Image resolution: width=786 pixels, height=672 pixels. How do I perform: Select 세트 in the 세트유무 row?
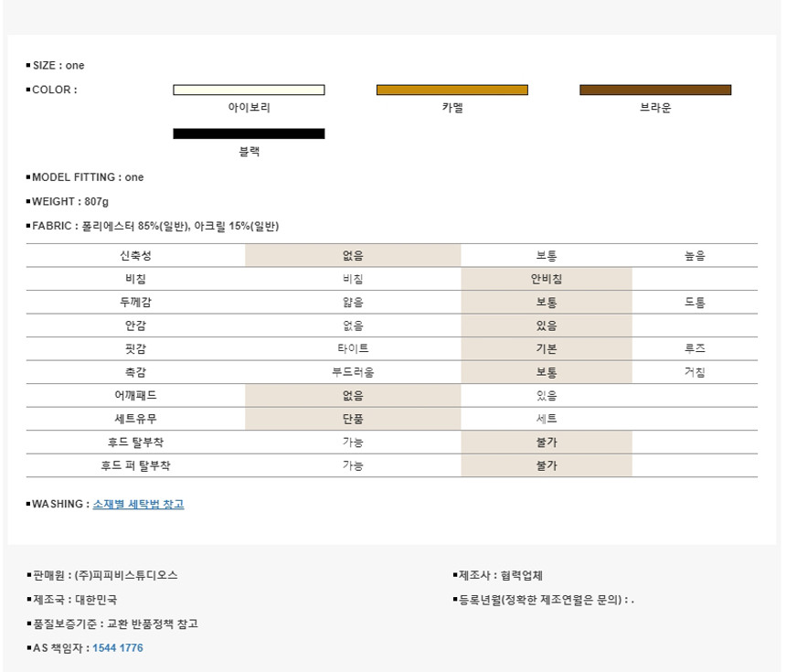coord(546,419)
